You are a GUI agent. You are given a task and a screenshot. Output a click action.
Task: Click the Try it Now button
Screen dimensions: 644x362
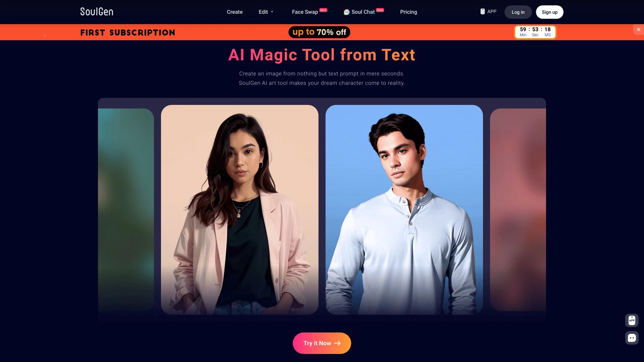click(322, 343)
